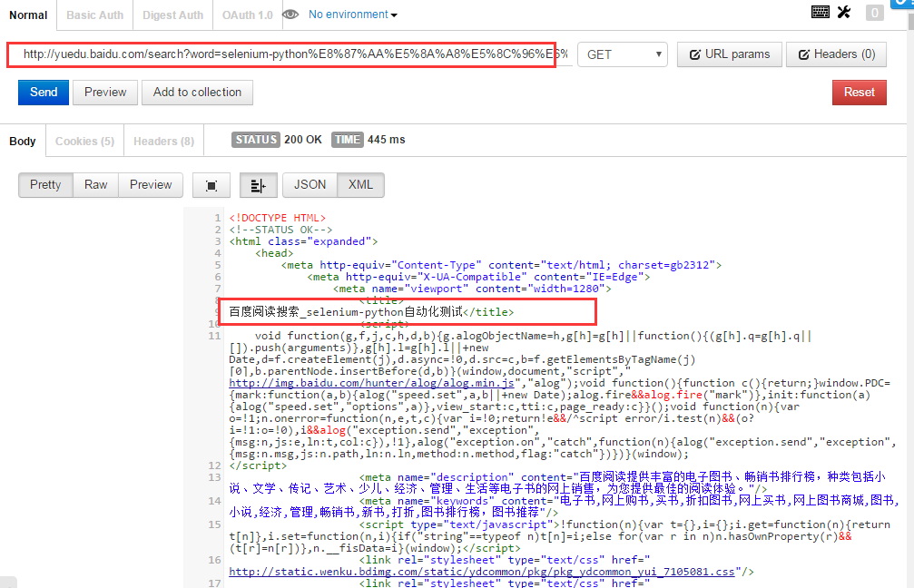Click the viewport meta line
The width and height of the screenshot is (914, 588).
point(472,289)
